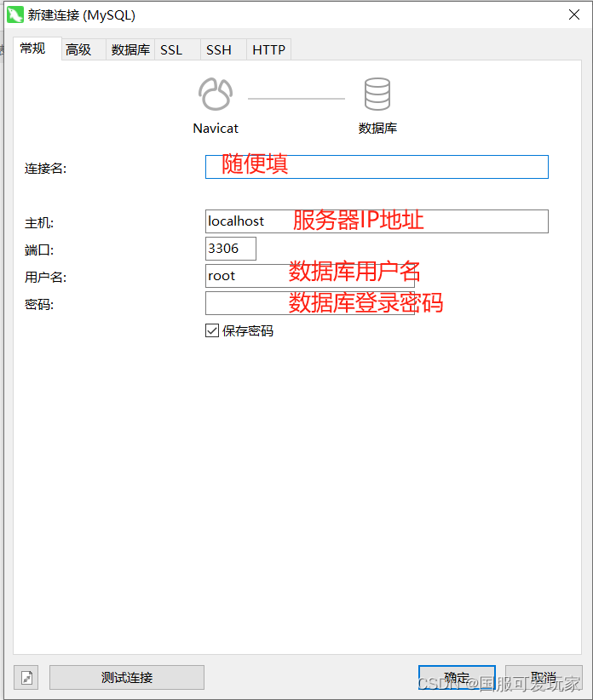Click the 数据库 caption under the cylinder icon

point(377,129)
